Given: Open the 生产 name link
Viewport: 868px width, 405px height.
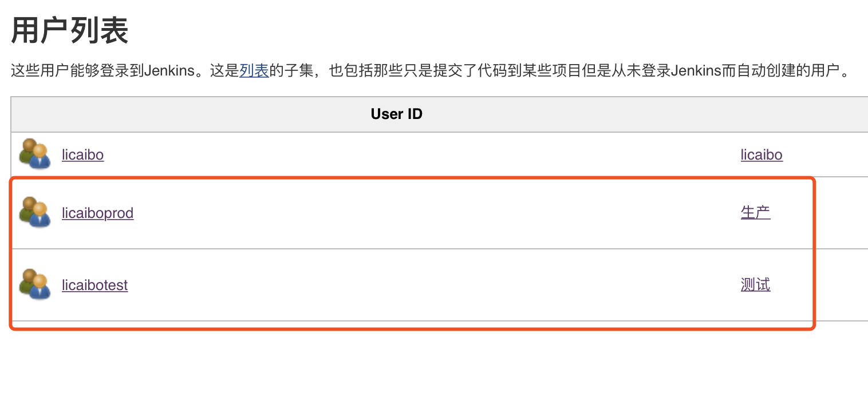Looking at the screenshot, I should [x=755, y=213].
